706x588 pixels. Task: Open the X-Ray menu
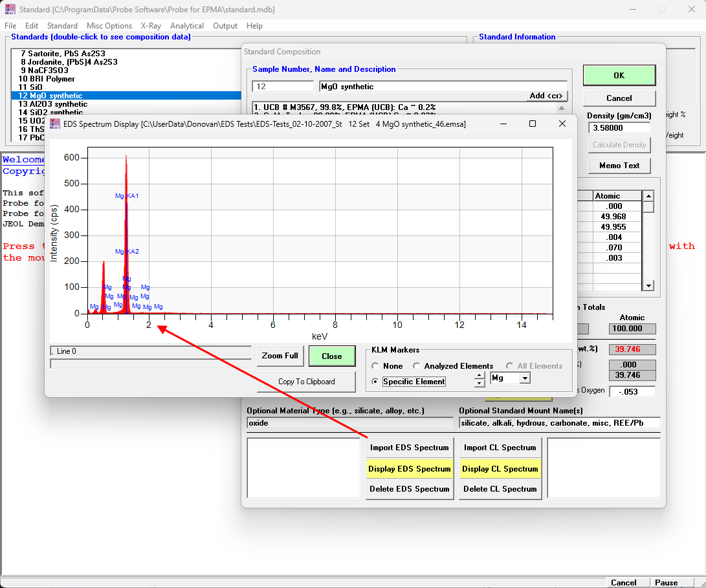click(x=151, y=26)
